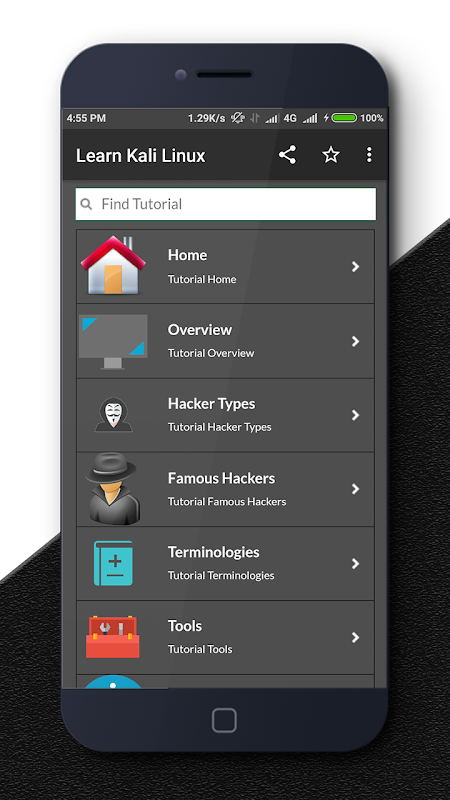Select the Tutorial Home subtitle text
This screenshot has width=450, height=800.
[x=202, y=279]
